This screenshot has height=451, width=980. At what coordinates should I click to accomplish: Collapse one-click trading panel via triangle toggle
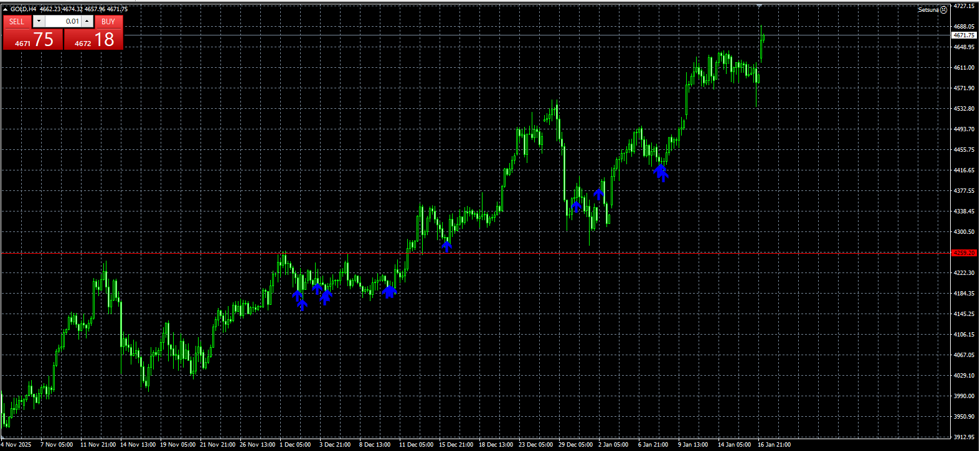(6, 9)
